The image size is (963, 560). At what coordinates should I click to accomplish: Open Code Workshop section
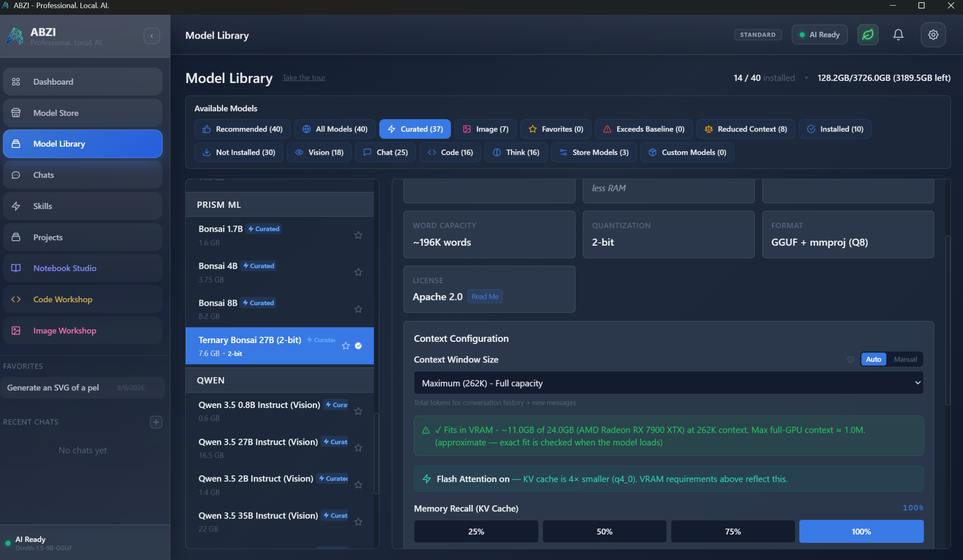tap(83, 299)
